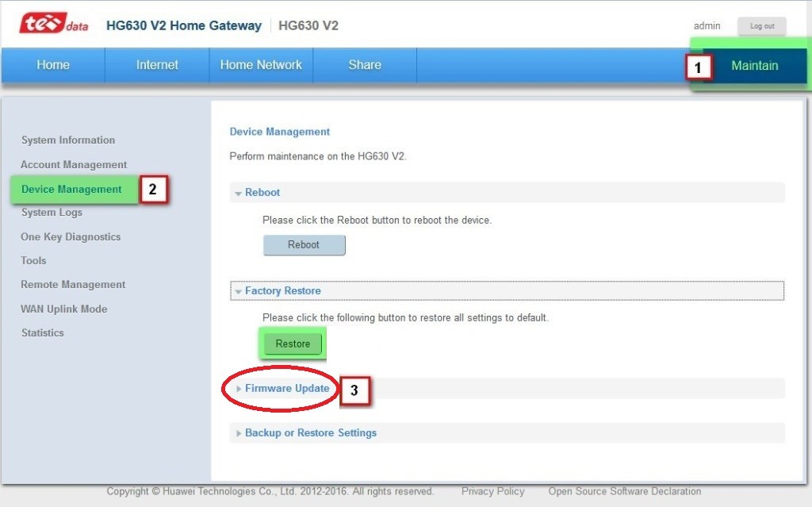Screen dimensions: 812x507
Task: Click the HG630 V2 model label in header
Action: coord(308,25)
